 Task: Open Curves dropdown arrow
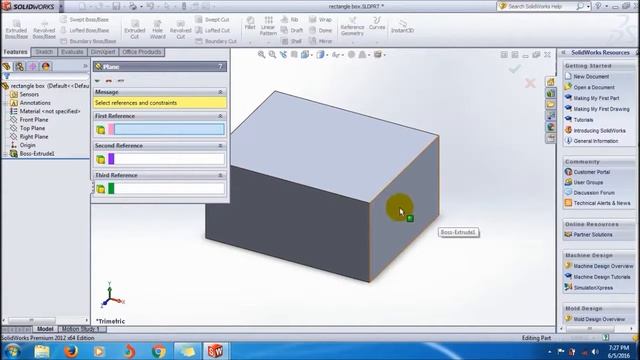click(377, 42)
